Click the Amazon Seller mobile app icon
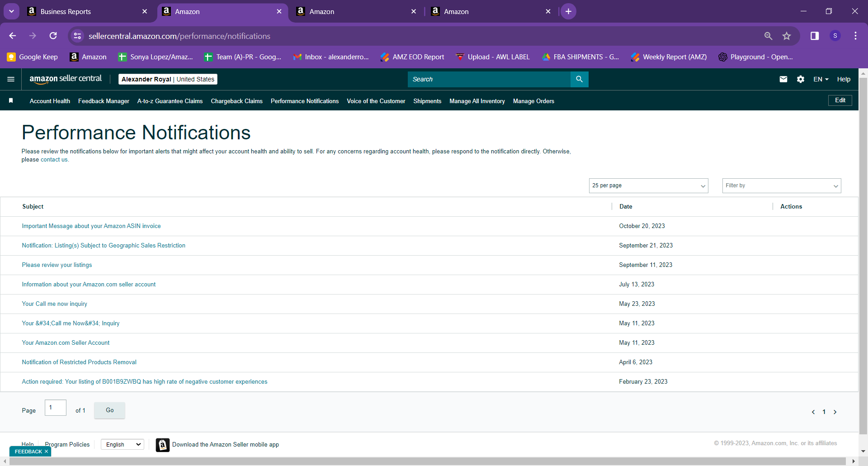This screenshot has width=868, height=466. coord(163,445)
